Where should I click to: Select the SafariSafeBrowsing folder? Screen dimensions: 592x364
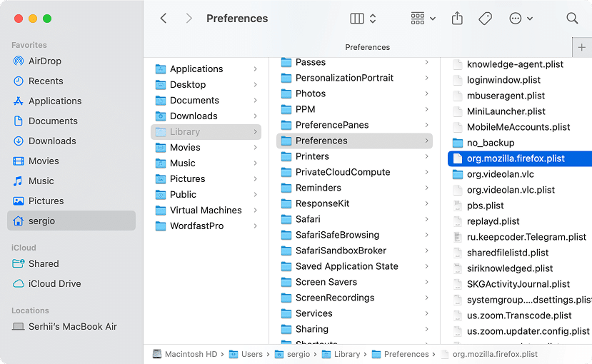point(354,235)
